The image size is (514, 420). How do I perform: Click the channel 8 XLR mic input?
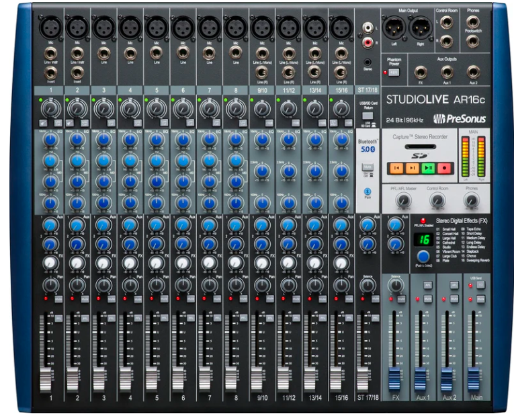point(236,27)
